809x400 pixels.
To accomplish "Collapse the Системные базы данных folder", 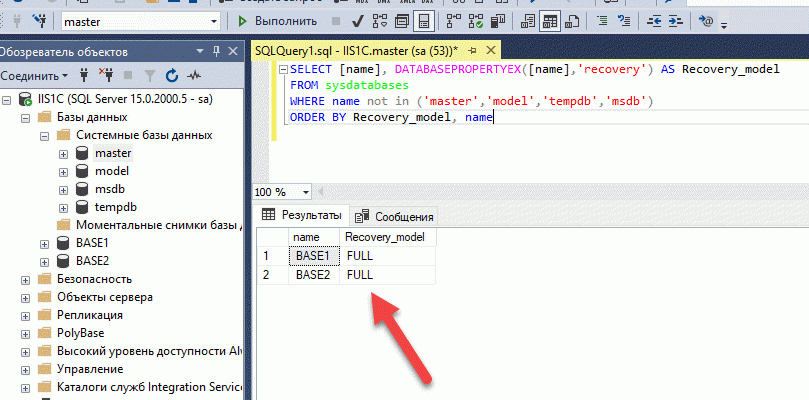I will (x=44, y=135).
